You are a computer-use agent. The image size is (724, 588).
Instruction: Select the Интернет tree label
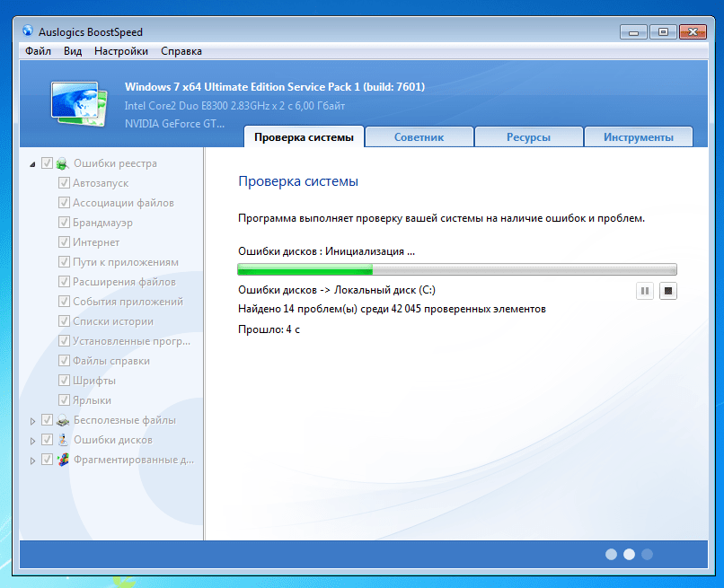(96, 242)
